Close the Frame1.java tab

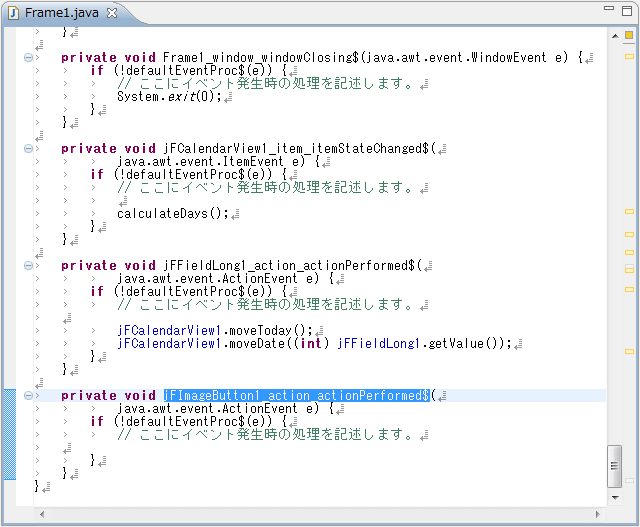[111, 13]
